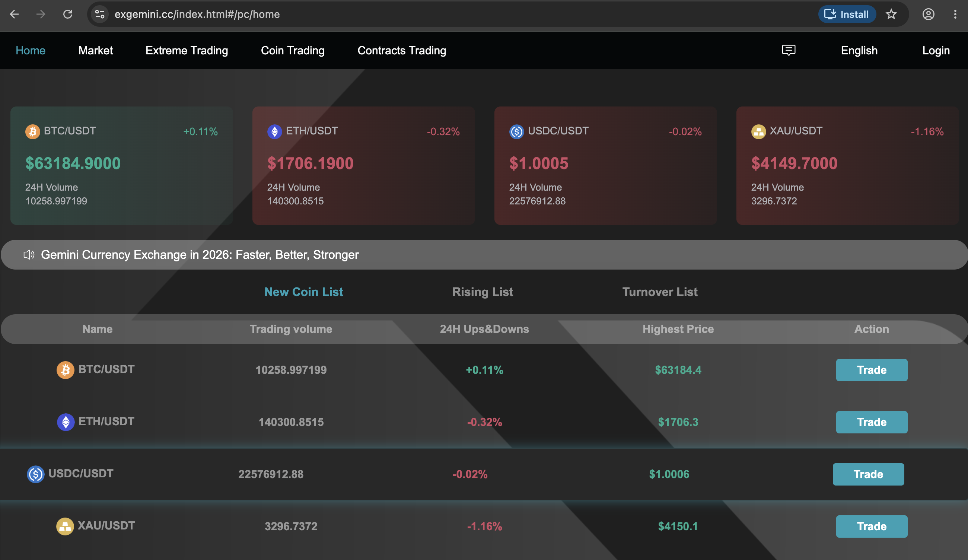Viewport: 968px width, 560px height.
Task: Go to the Home nav item
Action: tap(31, 50)
